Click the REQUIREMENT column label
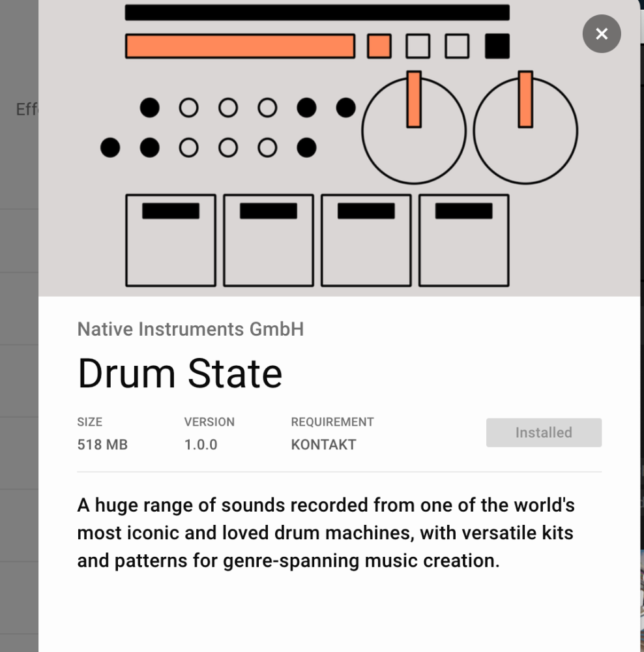The image size is (644, 652). pos(332,422)
